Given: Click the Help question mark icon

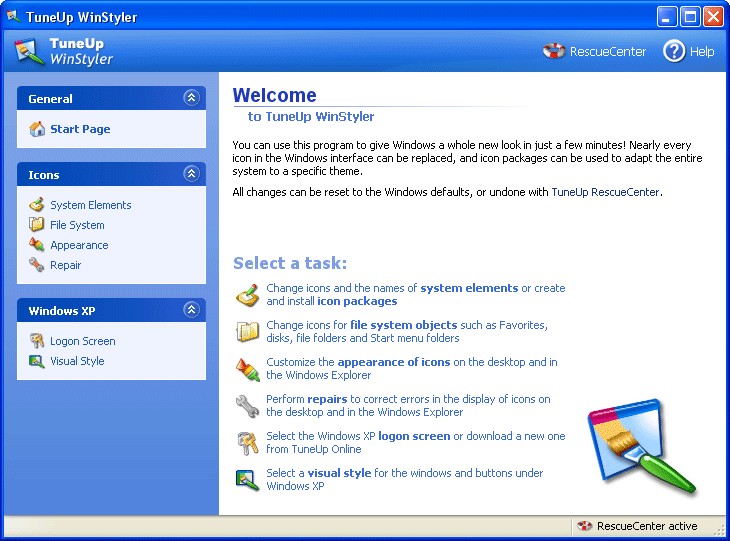Looking at the screenshot, I should point(674,51).
